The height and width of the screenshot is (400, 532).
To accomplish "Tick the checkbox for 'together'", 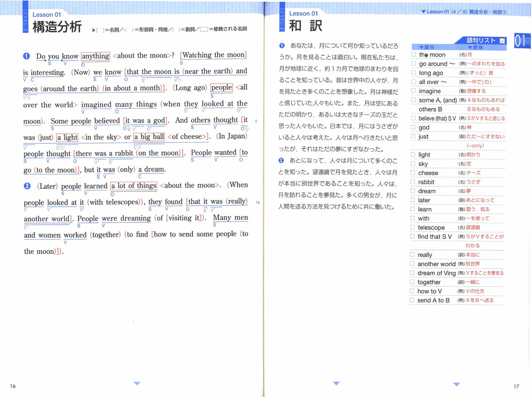I will click(x=412, y=282).
